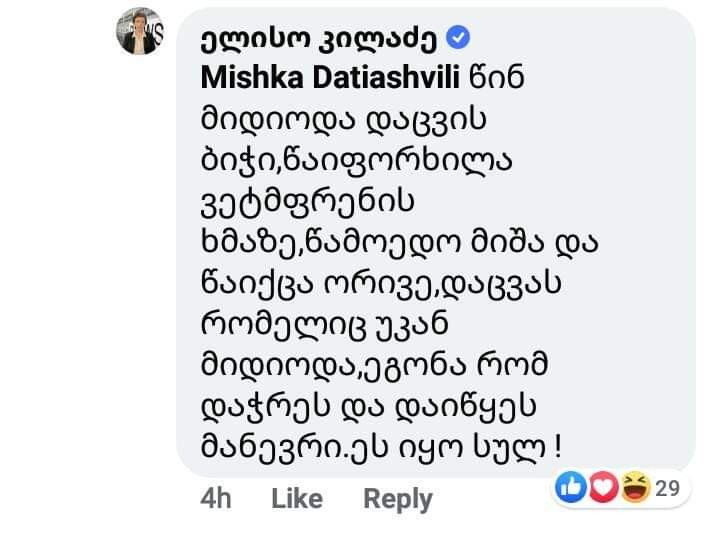
Task: Open the 29 reactions count
Action: 668,488
